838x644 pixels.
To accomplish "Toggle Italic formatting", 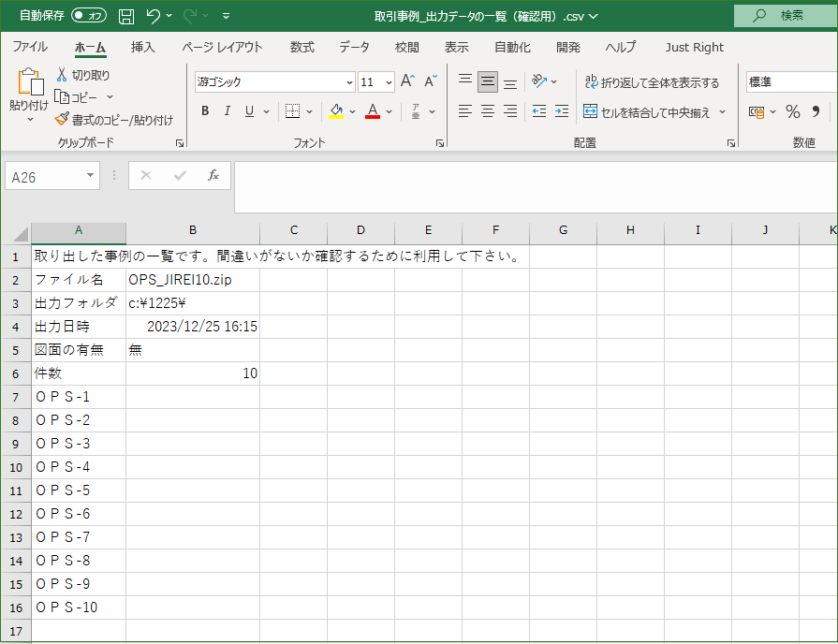I will 227,111.
